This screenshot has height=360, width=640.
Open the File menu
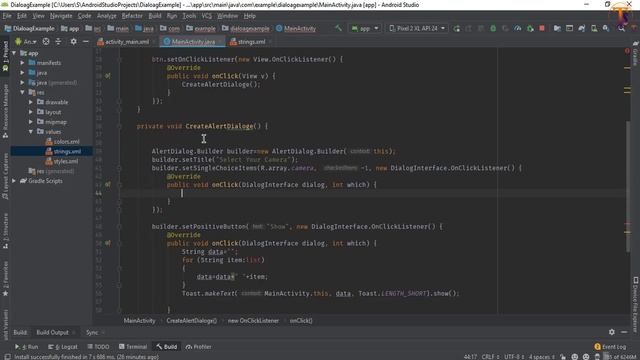pyautogui.click(x=7, y=16)
